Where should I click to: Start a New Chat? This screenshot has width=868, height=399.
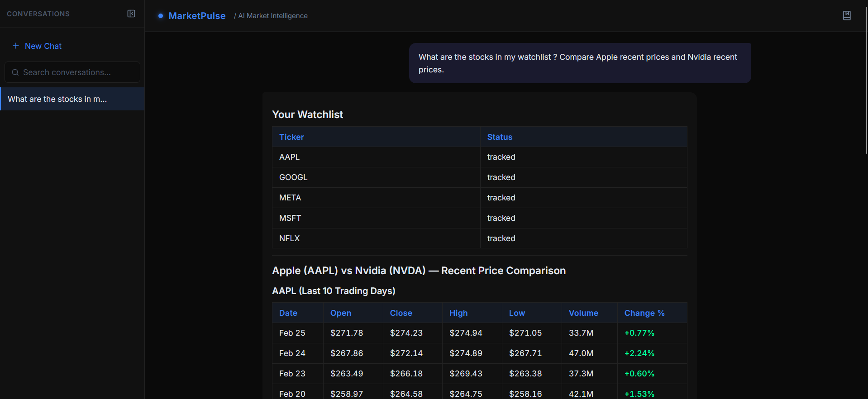(x=37, y=46)
